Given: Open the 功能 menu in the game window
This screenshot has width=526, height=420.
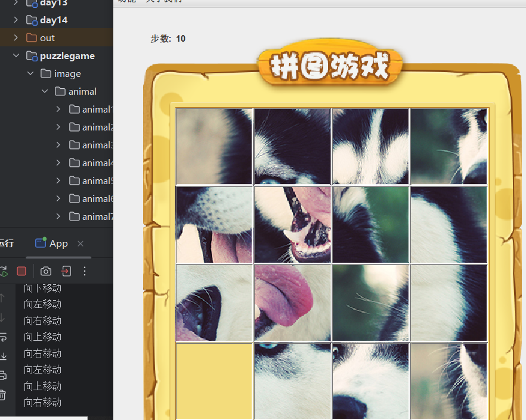Looking at the screenshot, I should [x=125, y=2].
